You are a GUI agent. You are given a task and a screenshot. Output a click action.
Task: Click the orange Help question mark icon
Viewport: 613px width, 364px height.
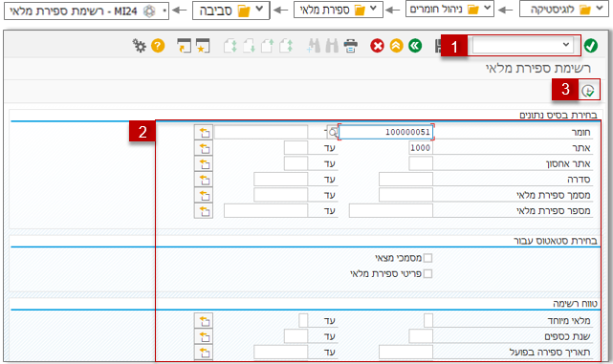click(158, 46)
